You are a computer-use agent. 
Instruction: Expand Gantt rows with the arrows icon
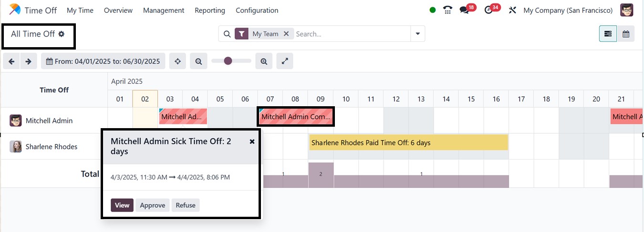tap(285, 61)
